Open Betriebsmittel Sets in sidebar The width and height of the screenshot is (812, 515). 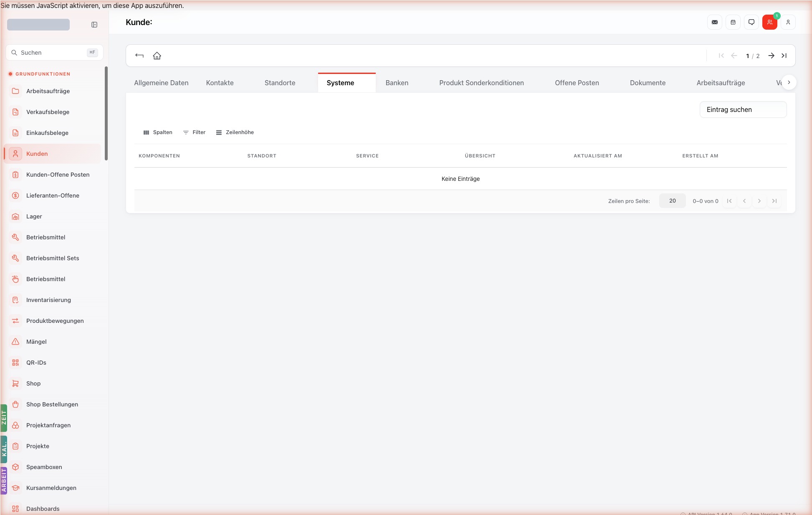tap(53, 258)
